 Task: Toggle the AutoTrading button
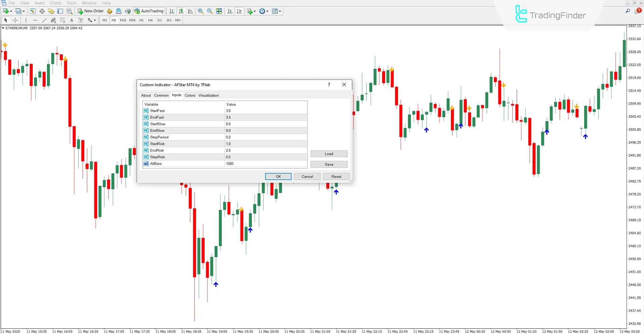[149, 11]
